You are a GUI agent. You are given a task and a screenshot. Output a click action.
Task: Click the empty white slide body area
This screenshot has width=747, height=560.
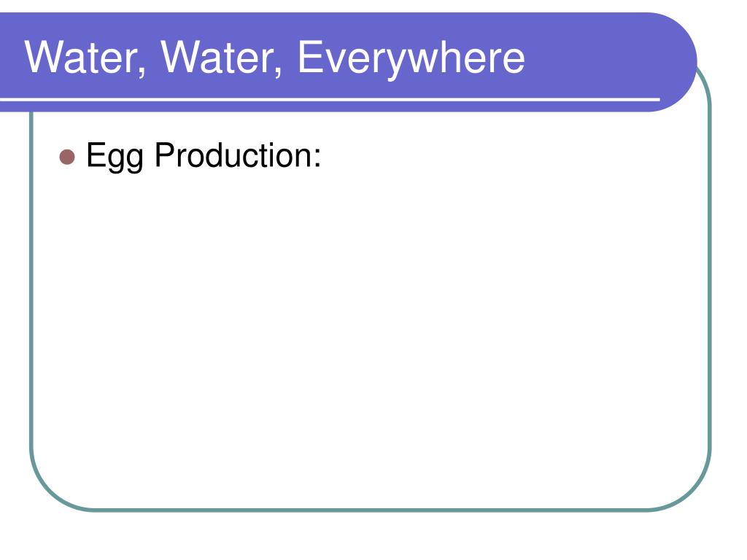click(371, 333)
